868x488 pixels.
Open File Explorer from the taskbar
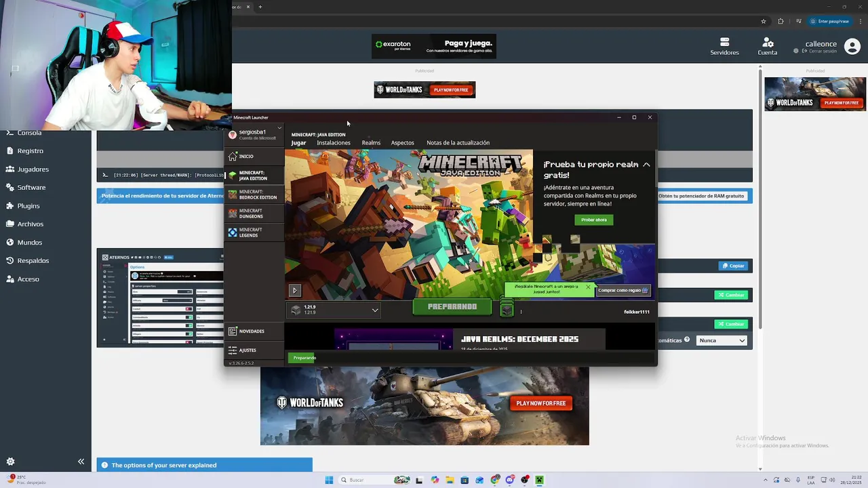(450, 480)
